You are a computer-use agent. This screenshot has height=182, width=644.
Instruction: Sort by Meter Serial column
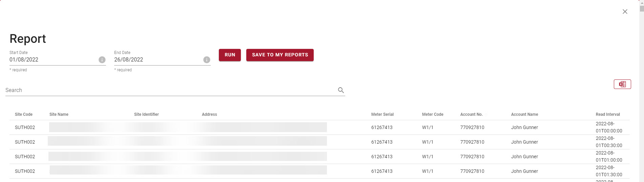click(x=382, y=114)
